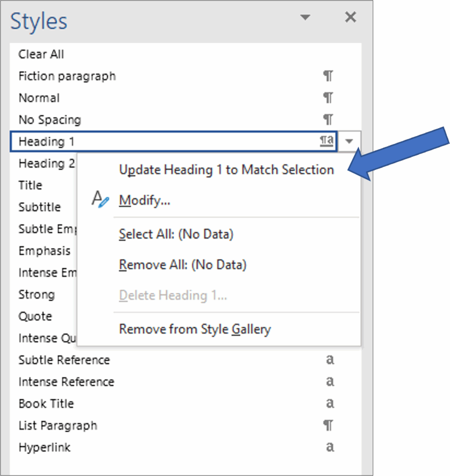Select Modify... from the context menu
The width and height of the screenshot is (450, 476).
tap(144, 201)
